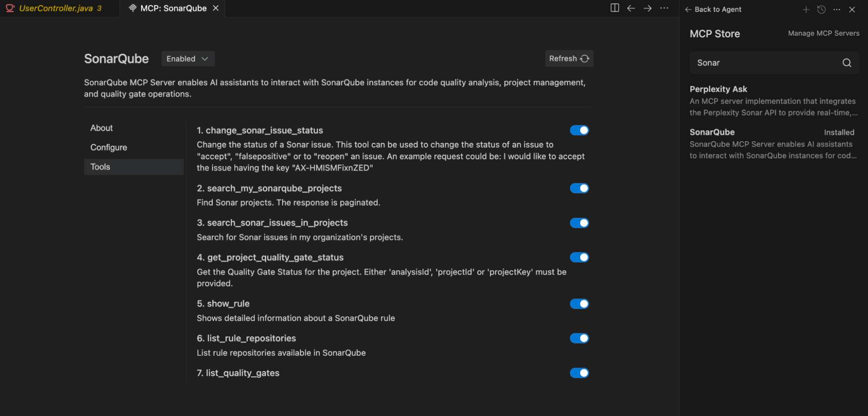Navigate forward with the right arrow icon
The width and height of the screenshot is (868, 416).
(647, 8)
